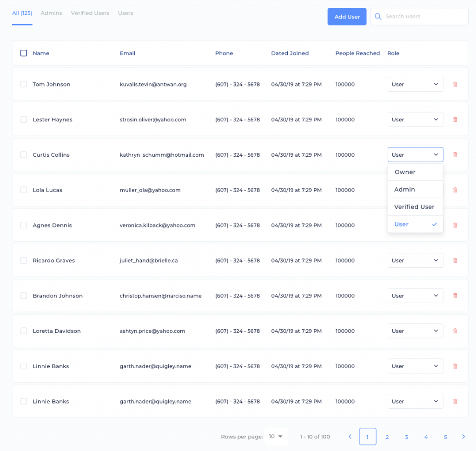This screenshot has width=476, height=451.
Task: Jump to page 3 of results
Action: 406,437
